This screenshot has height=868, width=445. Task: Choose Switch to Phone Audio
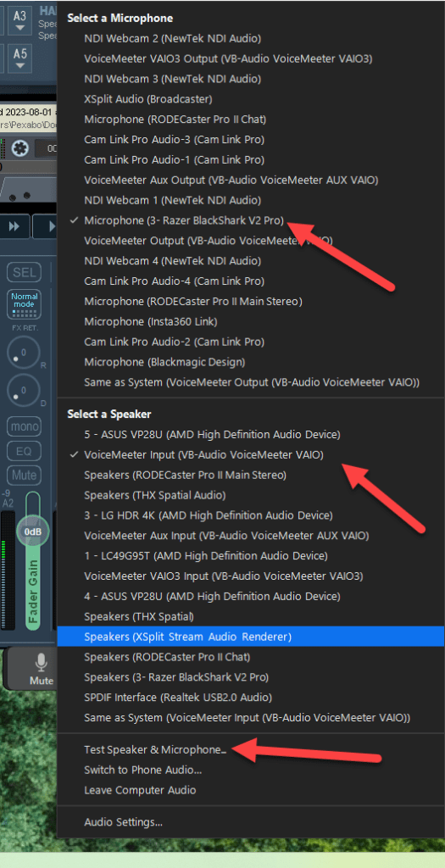(x=142, y=770)
